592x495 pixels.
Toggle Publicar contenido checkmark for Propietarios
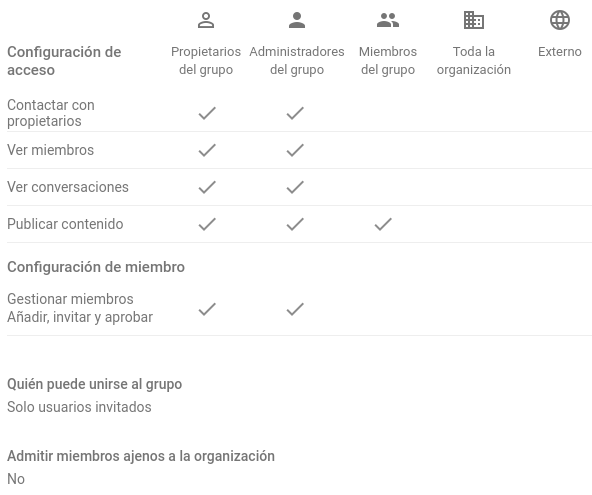[x=207, y=224]
